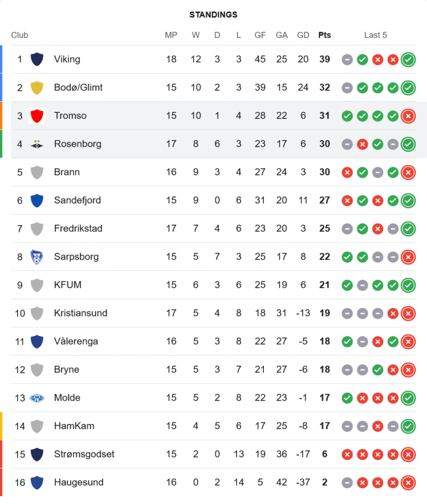Open the Brann team link
Viewport: 427px width, 504px height.
click(x=66, y=172)
